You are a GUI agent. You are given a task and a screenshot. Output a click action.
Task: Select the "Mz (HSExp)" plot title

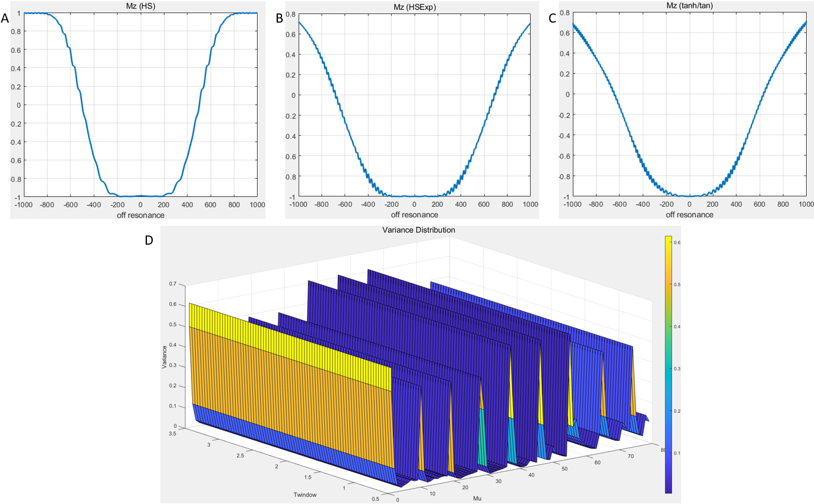pyautogui.click(x=414, y=6)
